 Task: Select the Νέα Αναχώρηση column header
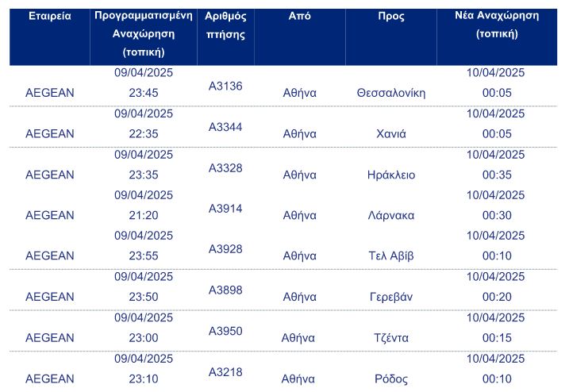click(497, 25)
